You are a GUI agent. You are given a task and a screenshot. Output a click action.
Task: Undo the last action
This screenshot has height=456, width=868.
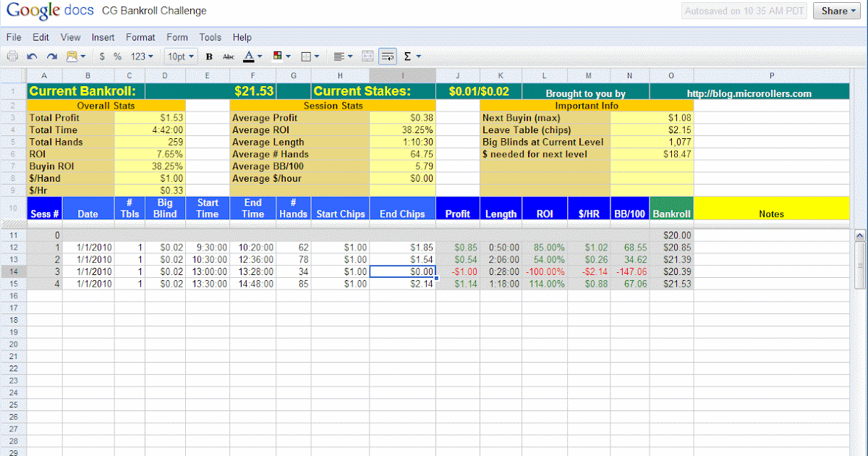point(32,56)
